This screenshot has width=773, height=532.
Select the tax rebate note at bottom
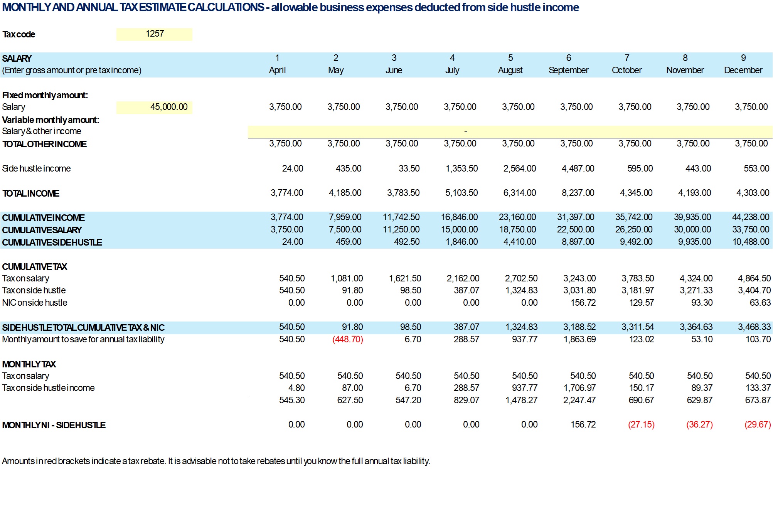coord(216,461)
